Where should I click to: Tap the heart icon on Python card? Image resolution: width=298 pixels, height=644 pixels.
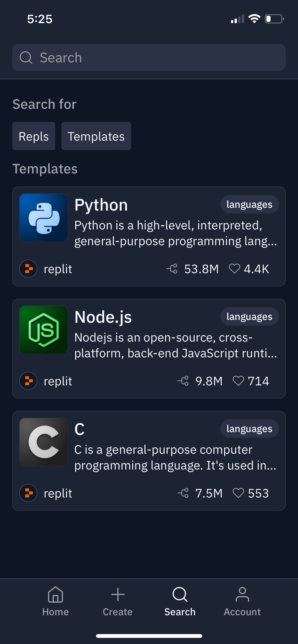coord(234,269)
